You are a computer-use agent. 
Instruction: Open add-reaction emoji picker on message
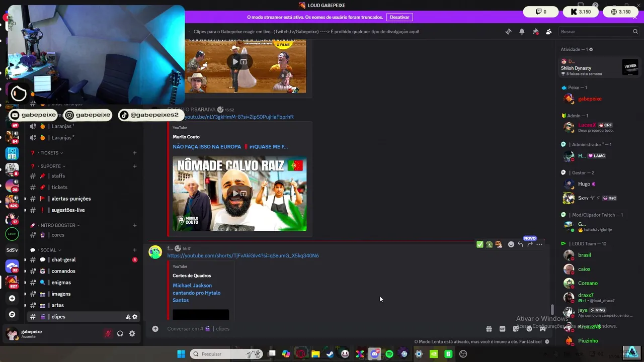tap(511, 244)
